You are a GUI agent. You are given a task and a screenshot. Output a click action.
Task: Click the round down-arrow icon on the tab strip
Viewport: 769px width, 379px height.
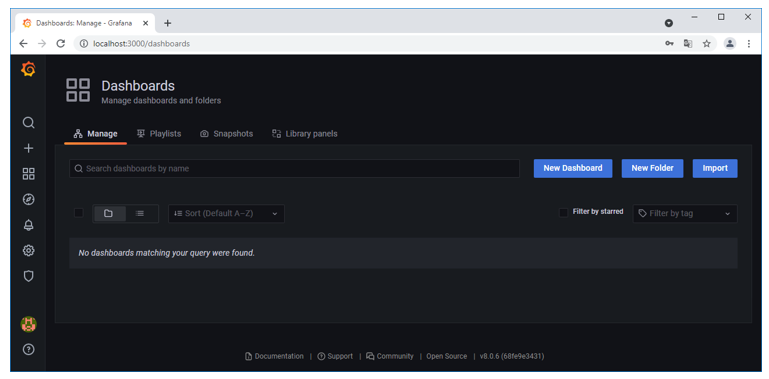(x=669, y=23)
